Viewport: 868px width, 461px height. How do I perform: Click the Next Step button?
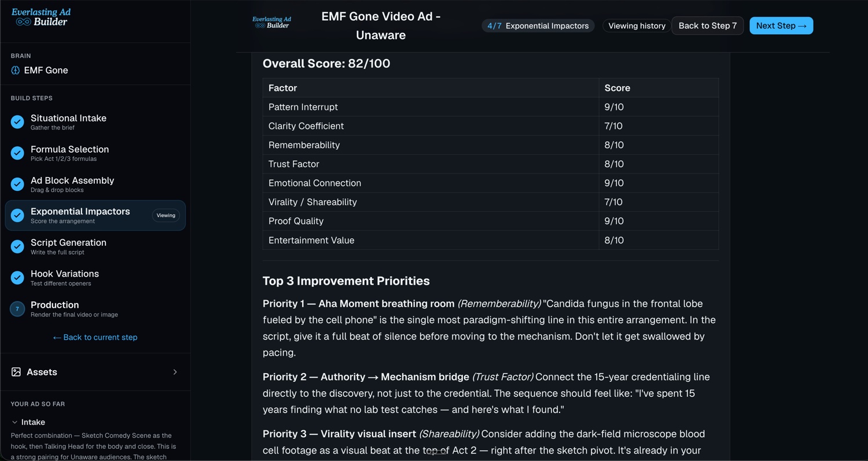pos(781,25)
